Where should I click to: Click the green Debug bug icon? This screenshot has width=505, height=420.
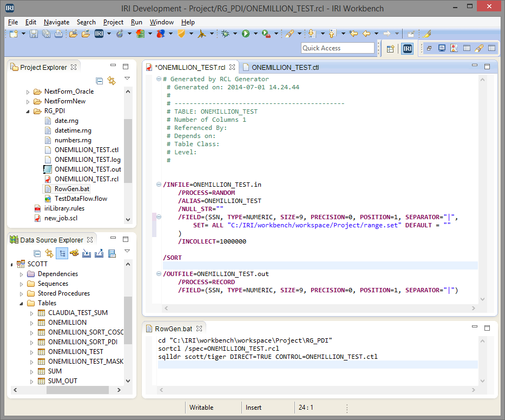pyautogui.click(x=225, y=34)
